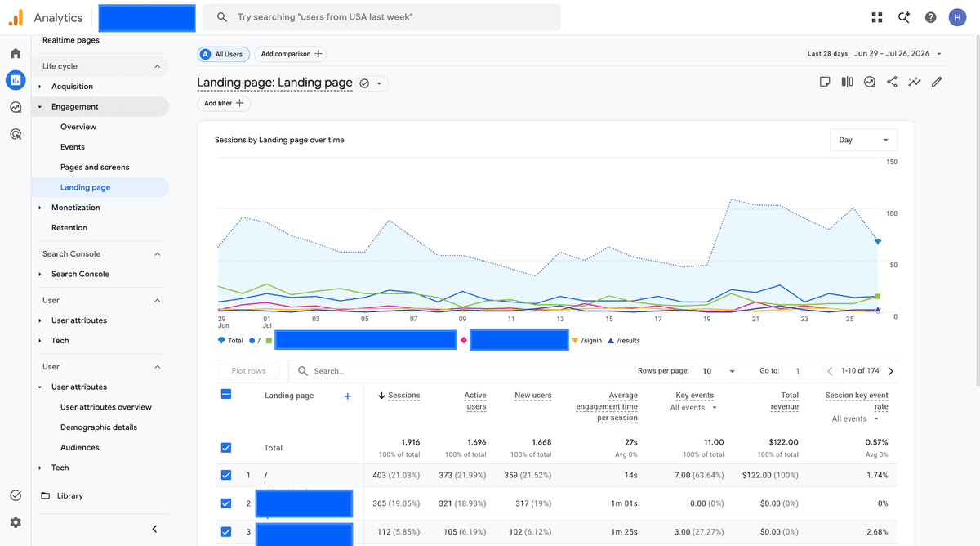Collapse the Search Console section
The width and height of the screenshot is (980, 546).
point(158,254)
